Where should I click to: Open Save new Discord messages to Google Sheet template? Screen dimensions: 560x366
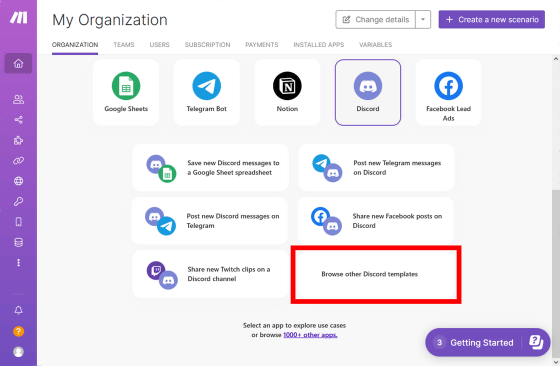210,167
